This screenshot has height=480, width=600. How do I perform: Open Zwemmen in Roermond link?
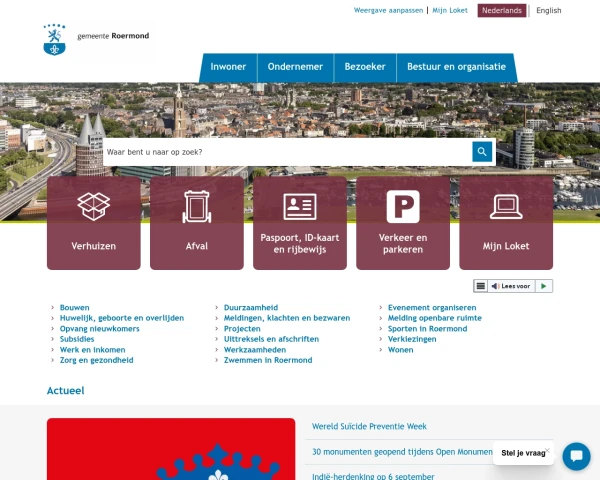coord(268,360)
